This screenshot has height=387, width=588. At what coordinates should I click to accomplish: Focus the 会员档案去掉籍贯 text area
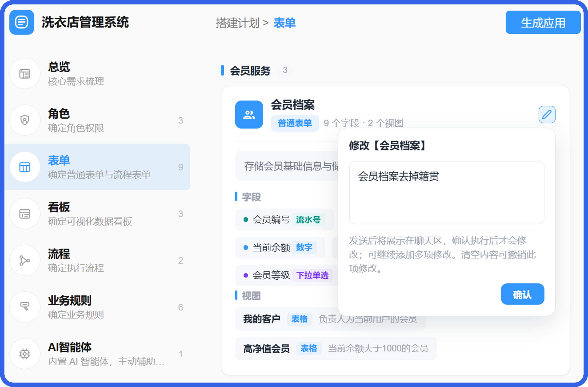pos(447,193)
